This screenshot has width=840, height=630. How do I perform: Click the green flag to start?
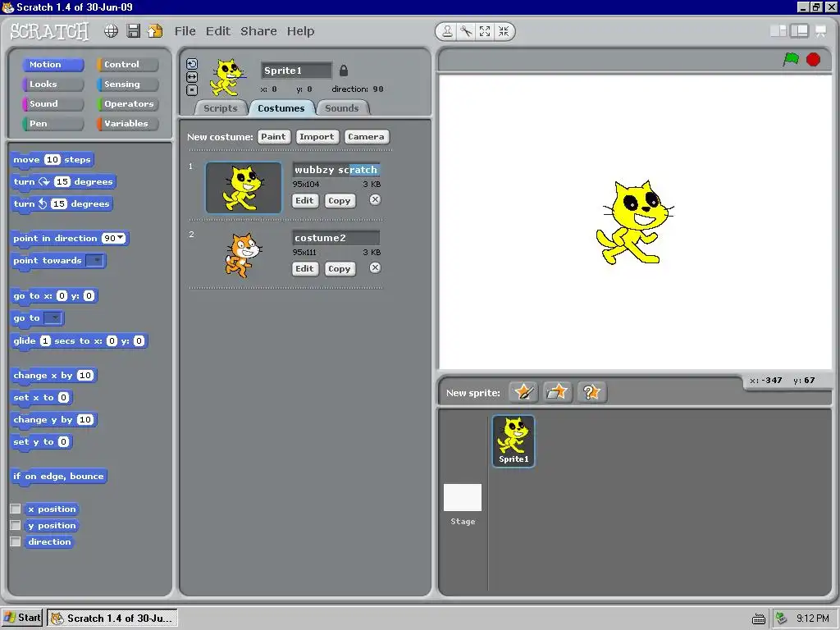(x=792, y=59)
